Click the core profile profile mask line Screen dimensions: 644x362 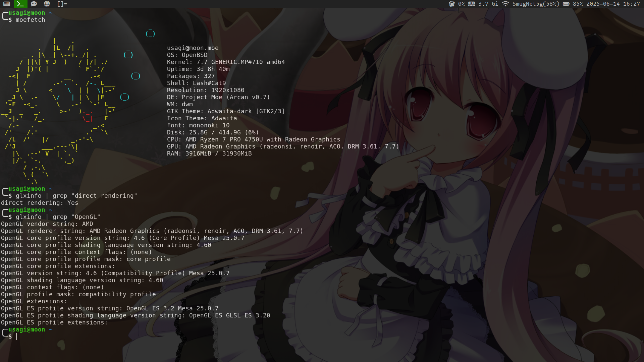[x=86, y=259]
